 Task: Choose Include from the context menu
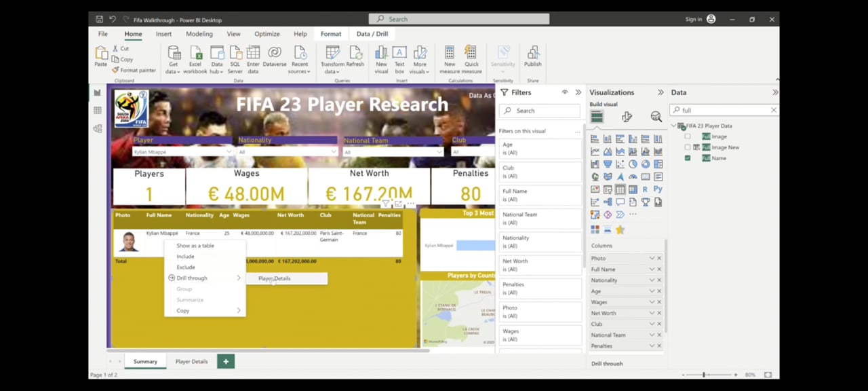(185, 257)
